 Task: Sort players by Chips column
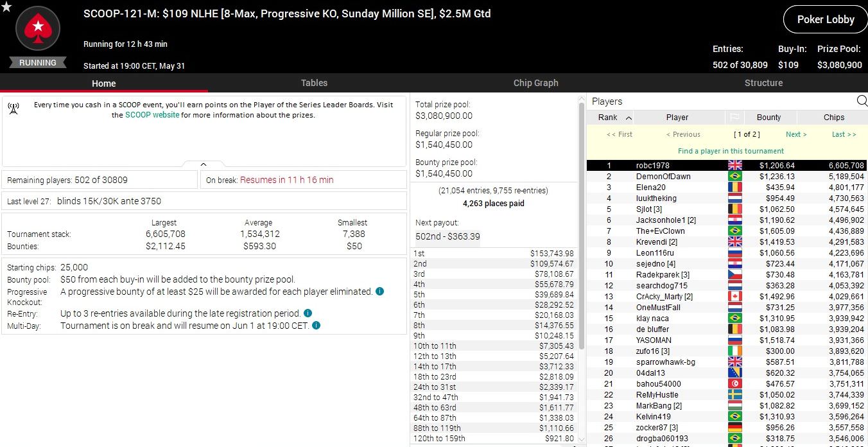point(833,118)
